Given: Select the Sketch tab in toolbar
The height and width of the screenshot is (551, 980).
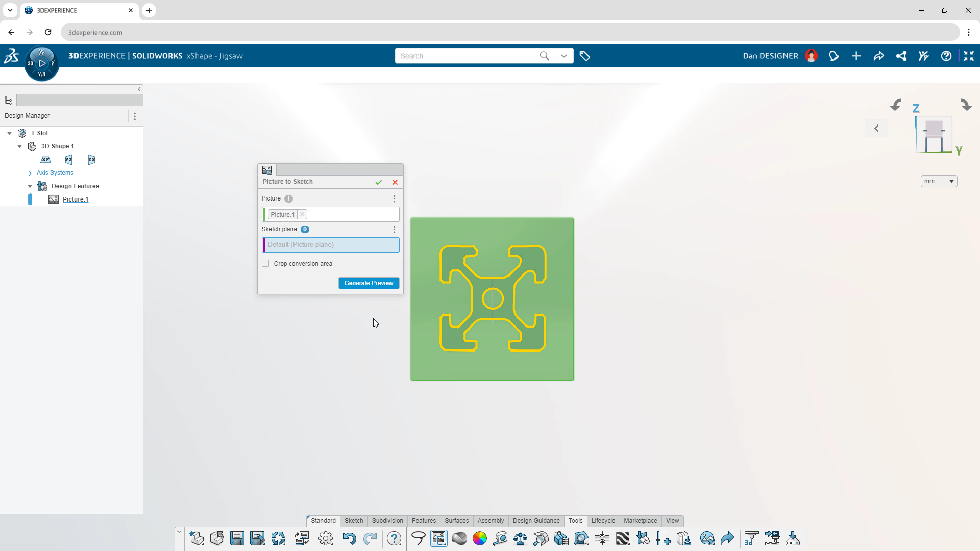Looking at the screenshot, I should point(353,520).
